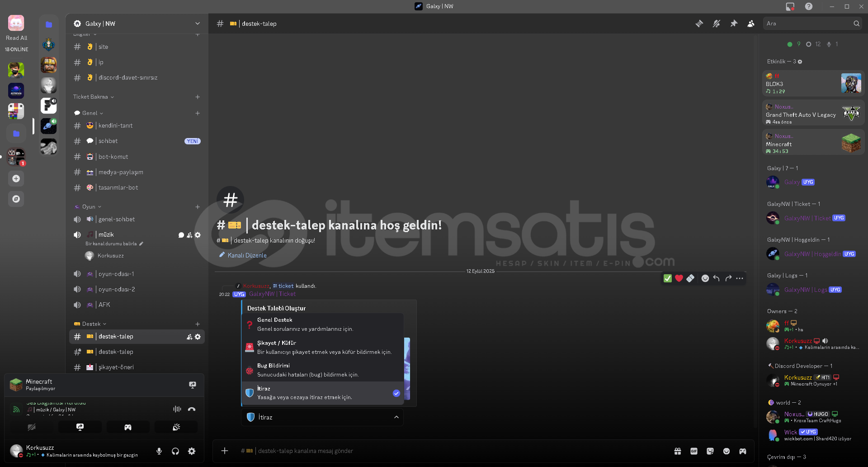Join the genel-sohbet voice channel
The width and height of the screenshot is (868, 467).
pos(137,219)
